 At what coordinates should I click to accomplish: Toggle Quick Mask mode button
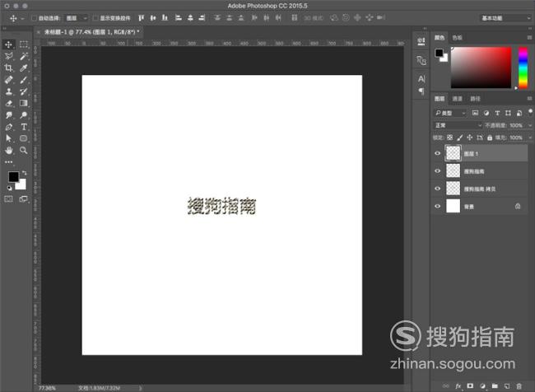8,198
